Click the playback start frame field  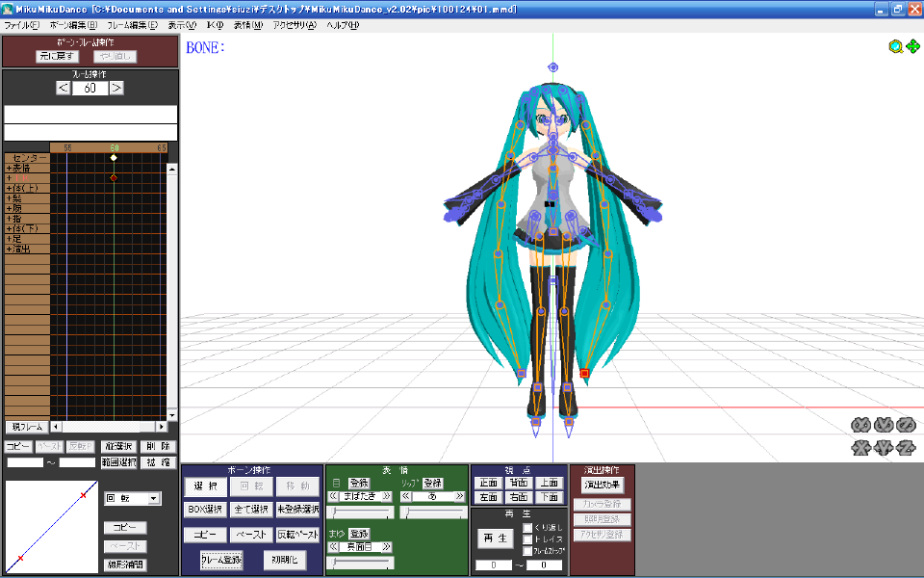tap(494, 565)
